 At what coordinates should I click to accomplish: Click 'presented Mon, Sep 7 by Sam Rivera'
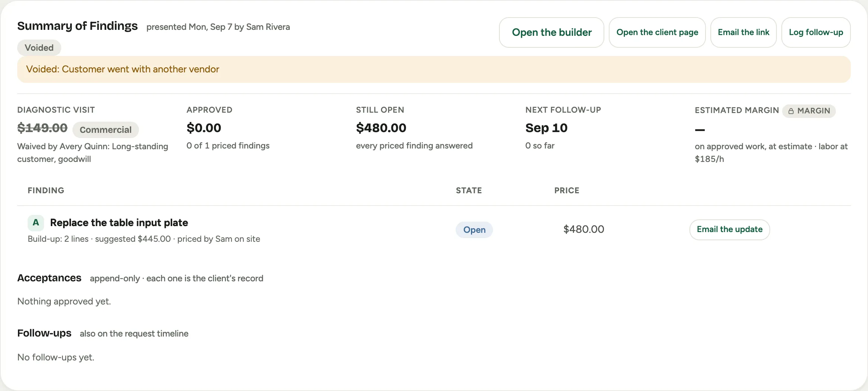tap(218, 27)
